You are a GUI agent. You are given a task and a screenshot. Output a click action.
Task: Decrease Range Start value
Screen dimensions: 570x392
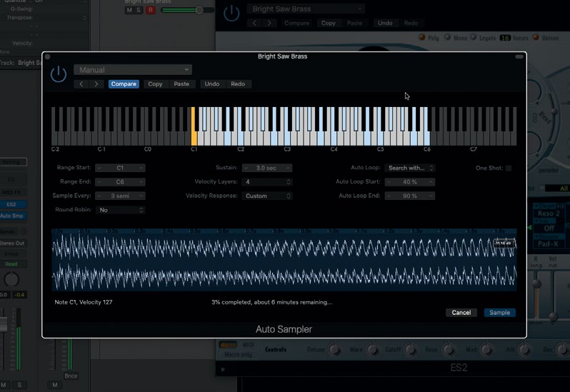[99, 168]
